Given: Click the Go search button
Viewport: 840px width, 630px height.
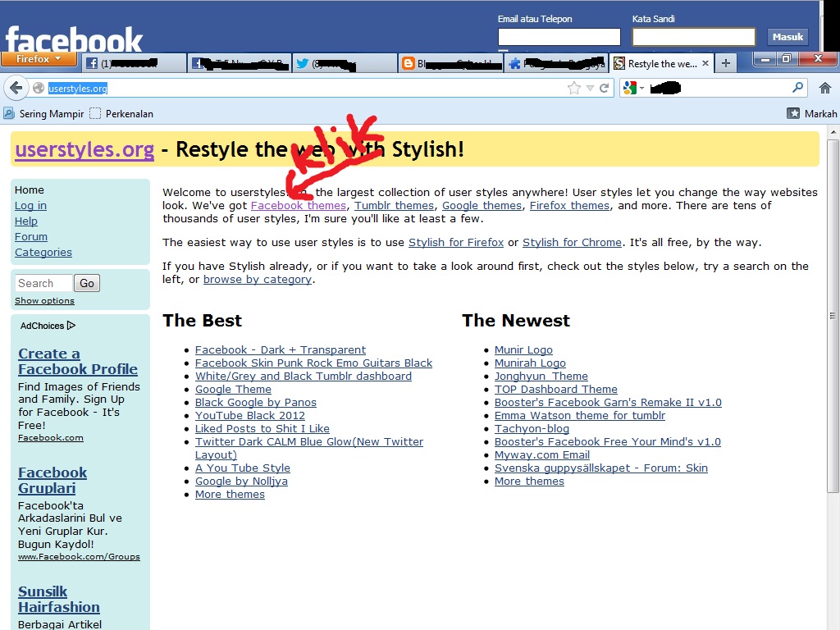Looking at the screenshot, I should [87, 283].
